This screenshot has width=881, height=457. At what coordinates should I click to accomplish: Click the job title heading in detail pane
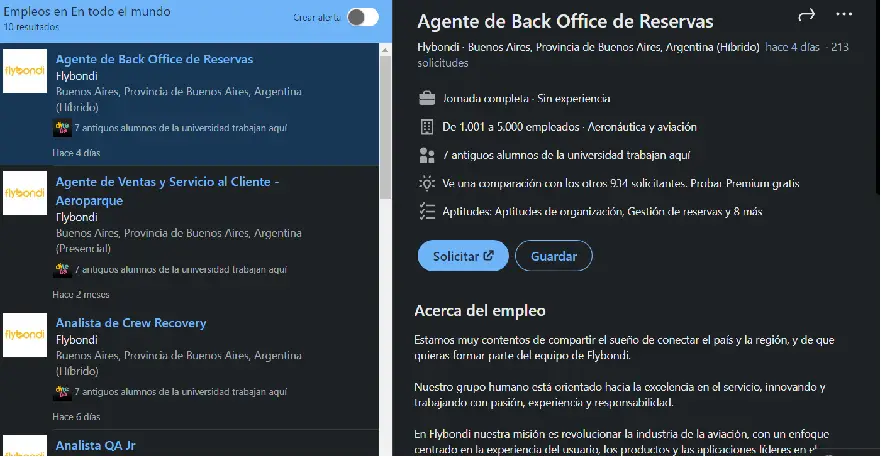565,21
